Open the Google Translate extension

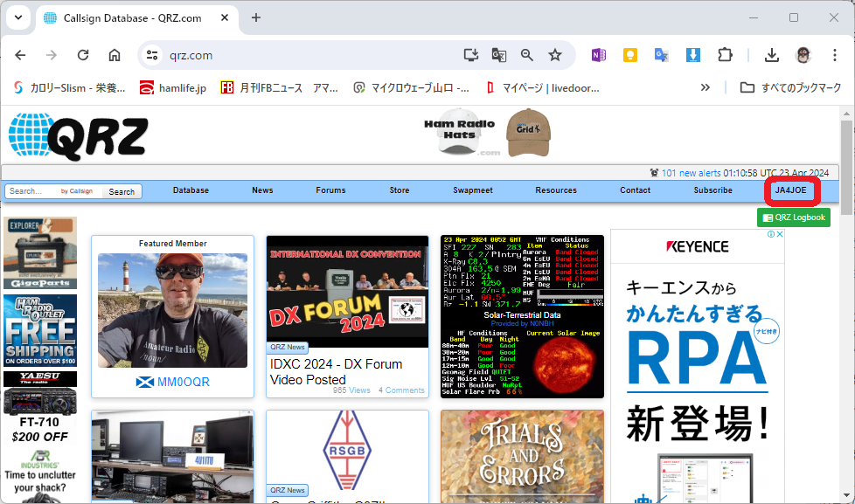point(662,55)
